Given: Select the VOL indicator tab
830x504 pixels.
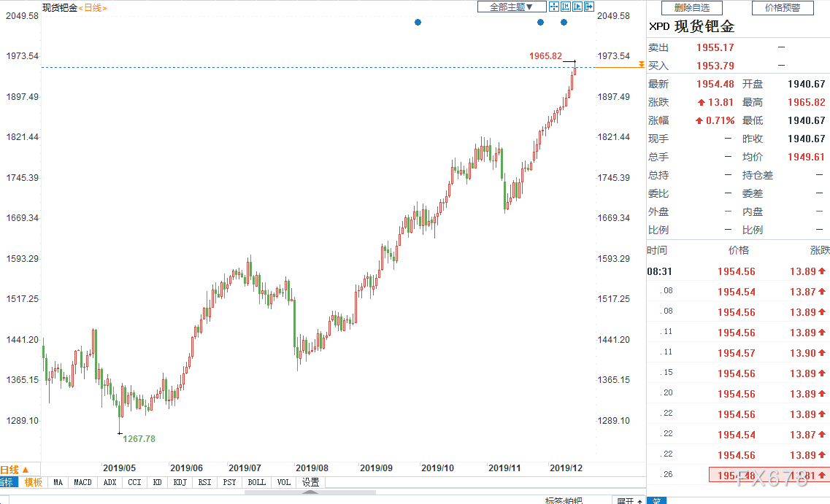Looking at the screenshot, I should point(284,482).
